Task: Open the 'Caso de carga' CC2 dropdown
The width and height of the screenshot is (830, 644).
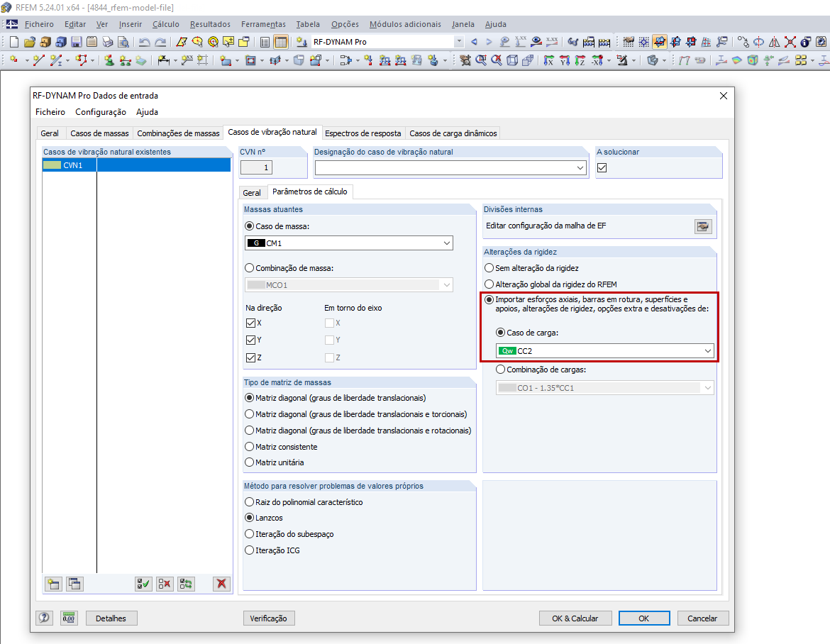Action: pyautogui.click(x=604, y=351)
